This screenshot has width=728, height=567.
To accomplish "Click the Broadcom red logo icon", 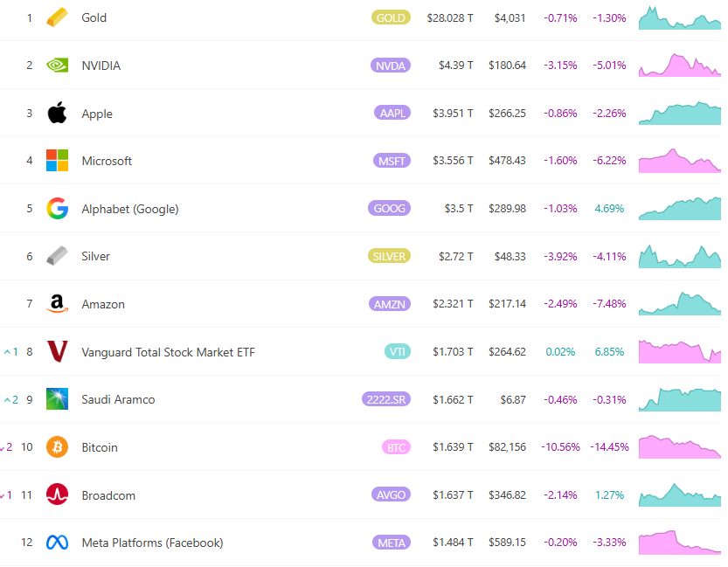I will point(57,494).
